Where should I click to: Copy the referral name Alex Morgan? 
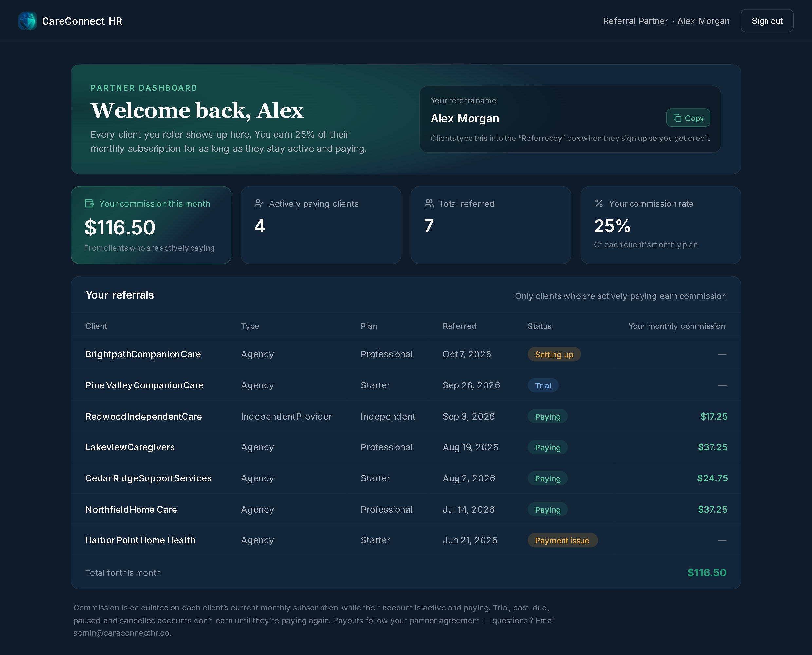(688, 118)
